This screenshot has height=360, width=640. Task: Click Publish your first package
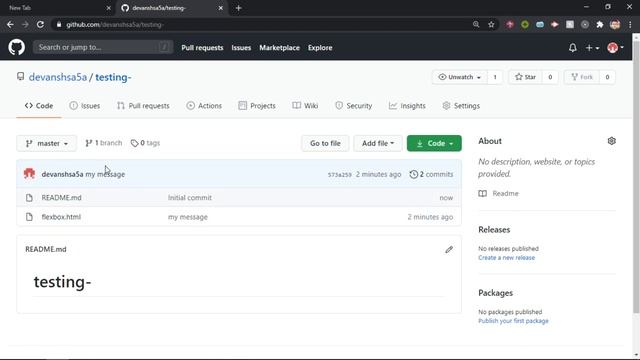(513, 321)
